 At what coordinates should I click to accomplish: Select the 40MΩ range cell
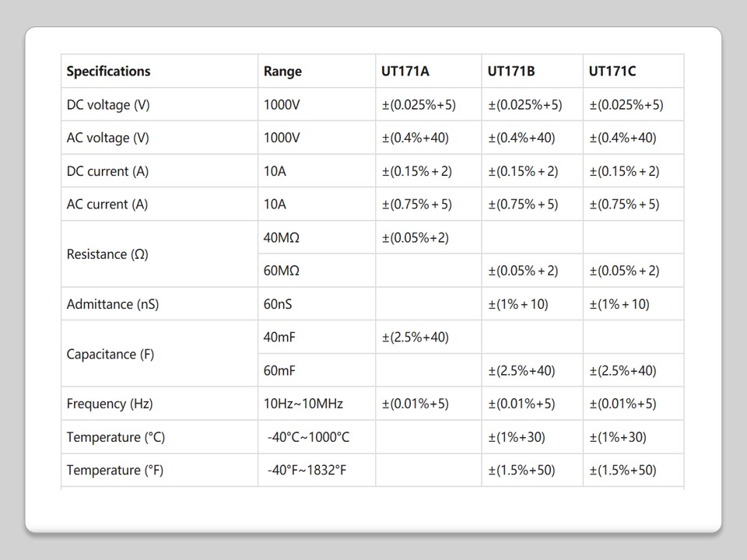click(x=282, y=238)
